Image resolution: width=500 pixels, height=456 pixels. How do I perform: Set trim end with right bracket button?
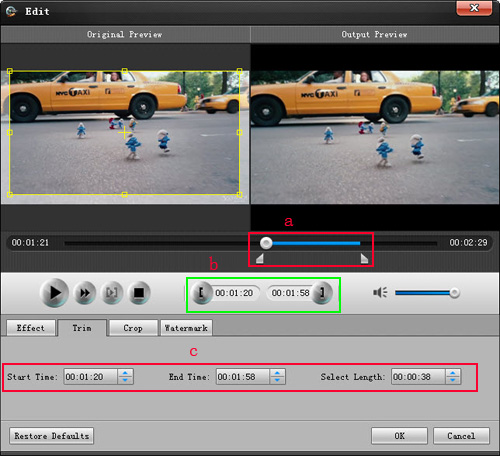(322, 293)
